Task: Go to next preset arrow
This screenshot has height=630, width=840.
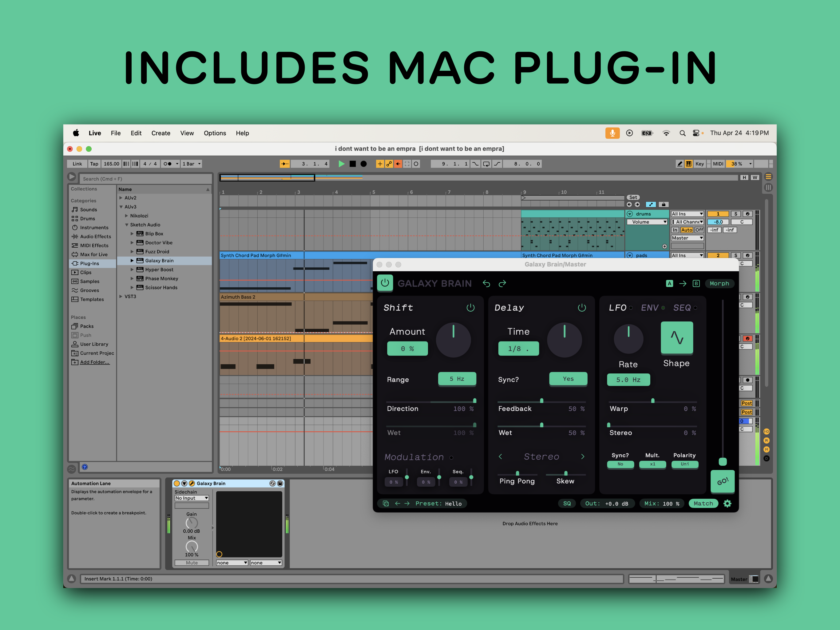Action: tap(407, 504)
